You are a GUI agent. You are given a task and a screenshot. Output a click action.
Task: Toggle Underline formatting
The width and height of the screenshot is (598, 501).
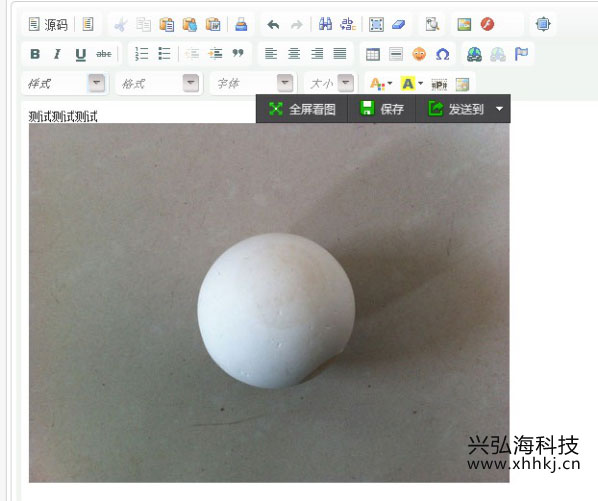tap(80, 54)
